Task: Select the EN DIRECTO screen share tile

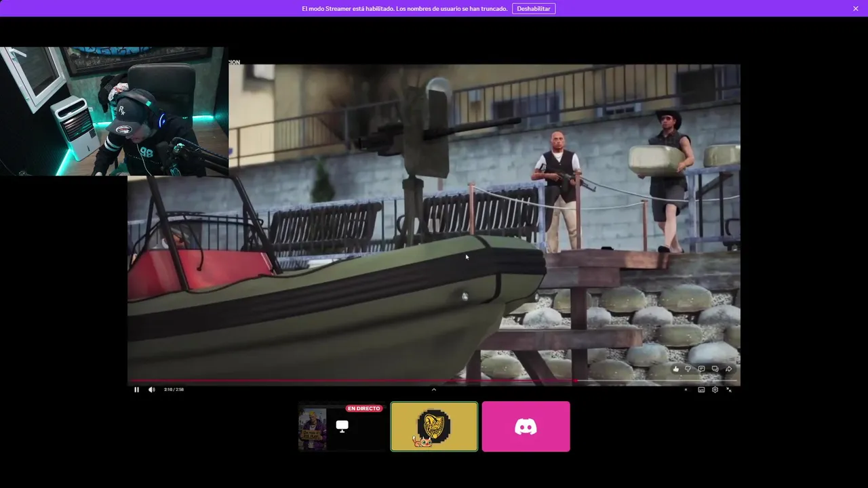Action: (x=342, y=426)
